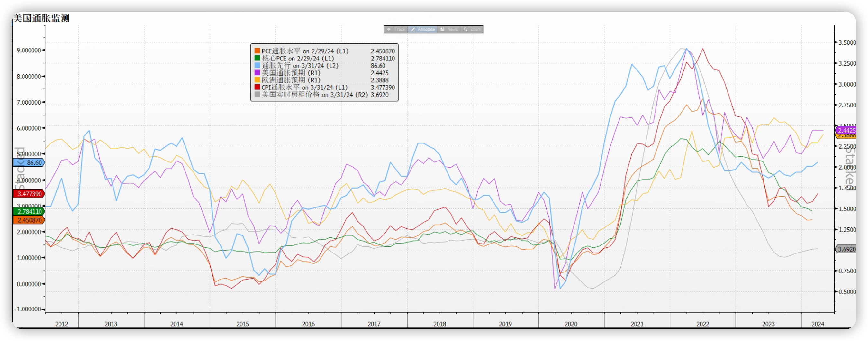Enable the Zoom magnifier tool
Viewport: 868px width, 341px height.
click(472, 29)
